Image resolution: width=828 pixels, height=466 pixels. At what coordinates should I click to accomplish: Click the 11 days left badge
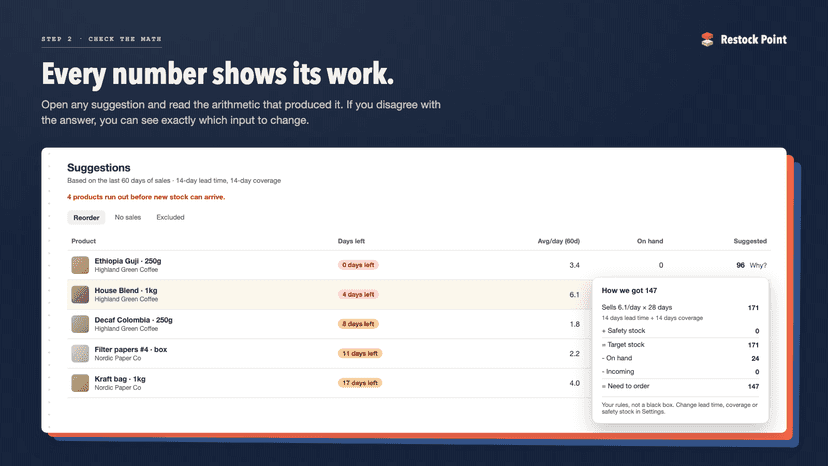(x=360, y=353)
